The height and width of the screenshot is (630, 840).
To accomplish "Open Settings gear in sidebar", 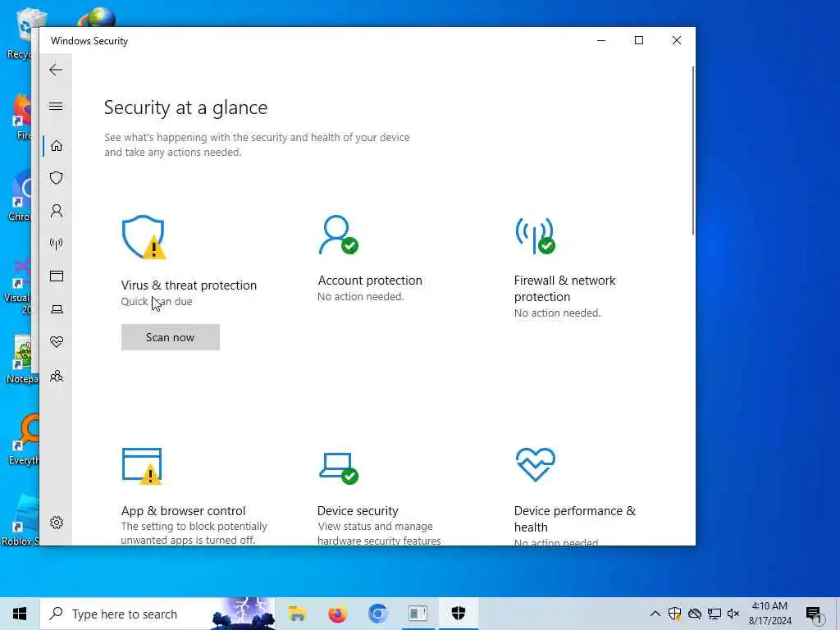I will pyautogui.click(x=57, y=523).
